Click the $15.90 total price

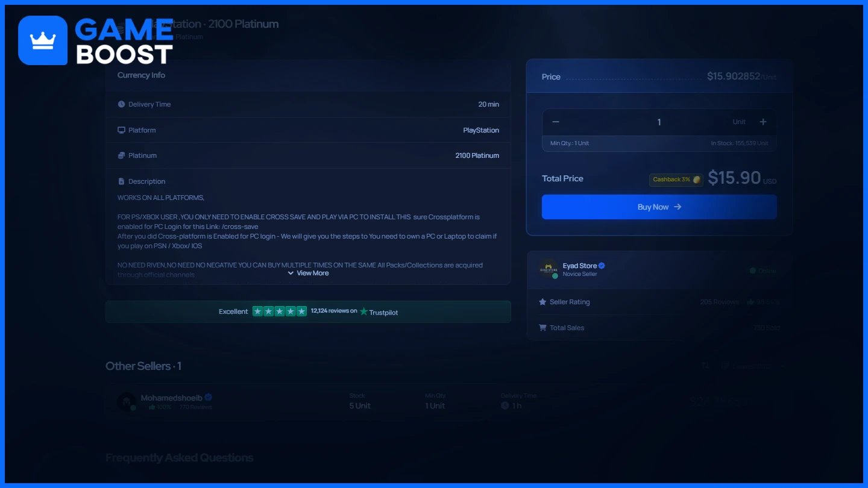point(734,178)
